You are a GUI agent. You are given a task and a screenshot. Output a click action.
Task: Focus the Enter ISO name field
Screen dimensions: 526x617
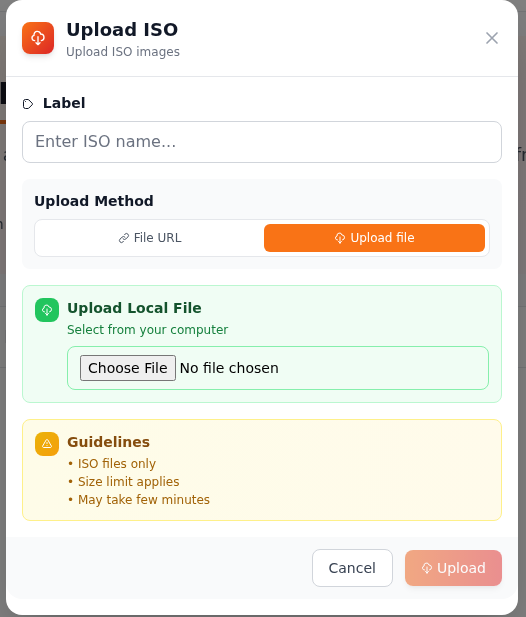[x=262, y=142]
